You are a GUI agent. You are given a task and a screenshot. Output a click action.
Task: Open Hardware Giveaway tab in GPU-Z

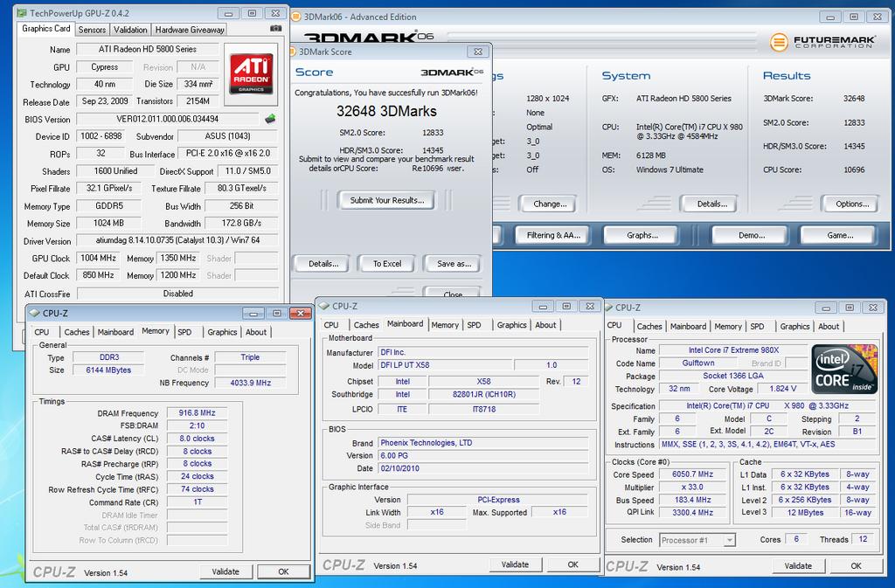coord(190,30)
